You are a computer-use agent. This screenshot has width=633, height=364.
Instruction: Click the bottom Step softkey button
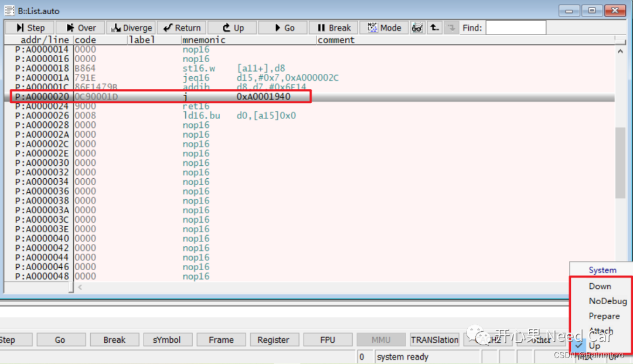click(15, 340)
